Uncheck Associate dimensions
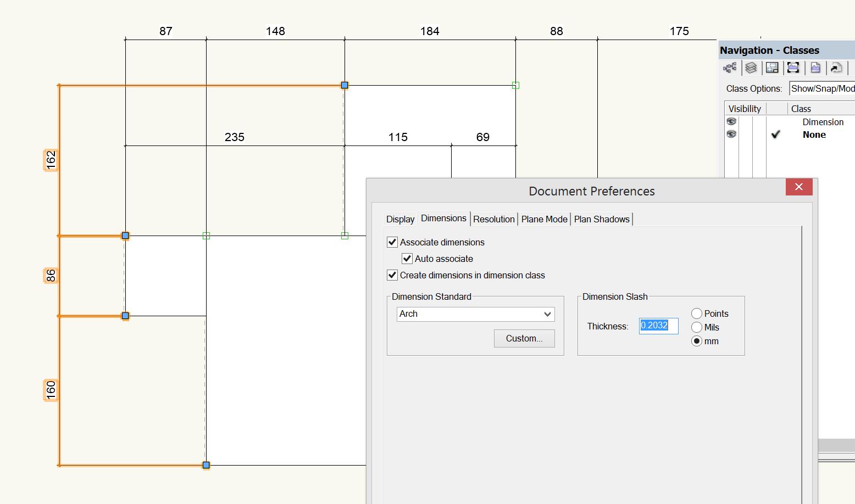This screenshot has height=504, width=855. [392, 242]
